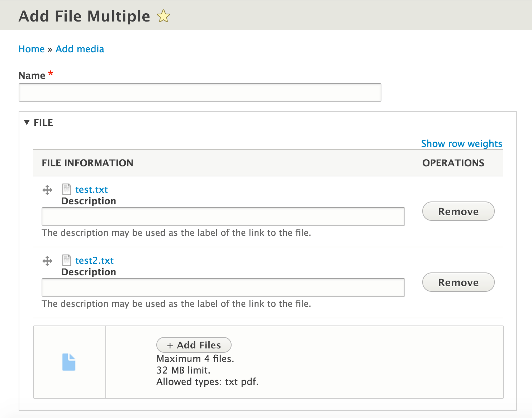Open the Add media breadcrumb link
The image size is (532, 418).
80,49
